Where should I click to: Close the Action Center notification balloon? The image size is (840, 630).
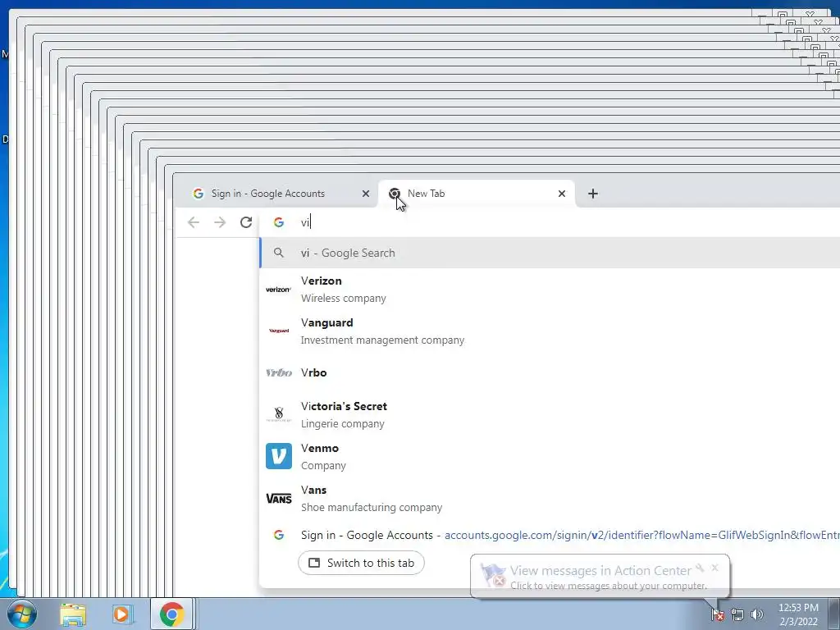click(714, 568)
